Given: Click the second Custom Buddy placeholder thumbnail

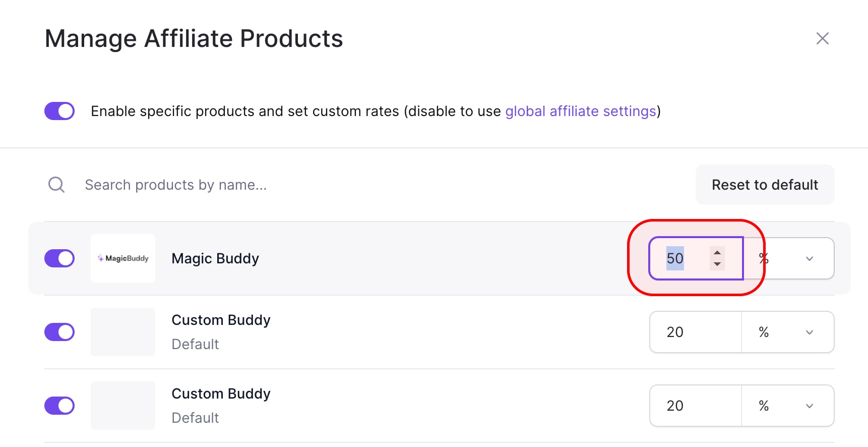Looking at the screenshot, I should (122, 405).
